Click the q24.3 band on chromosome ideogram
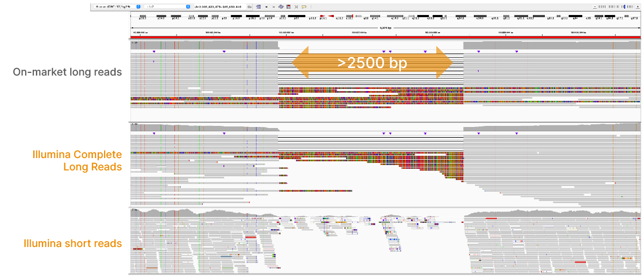This screenshot has width=644, height=277. 460,17
